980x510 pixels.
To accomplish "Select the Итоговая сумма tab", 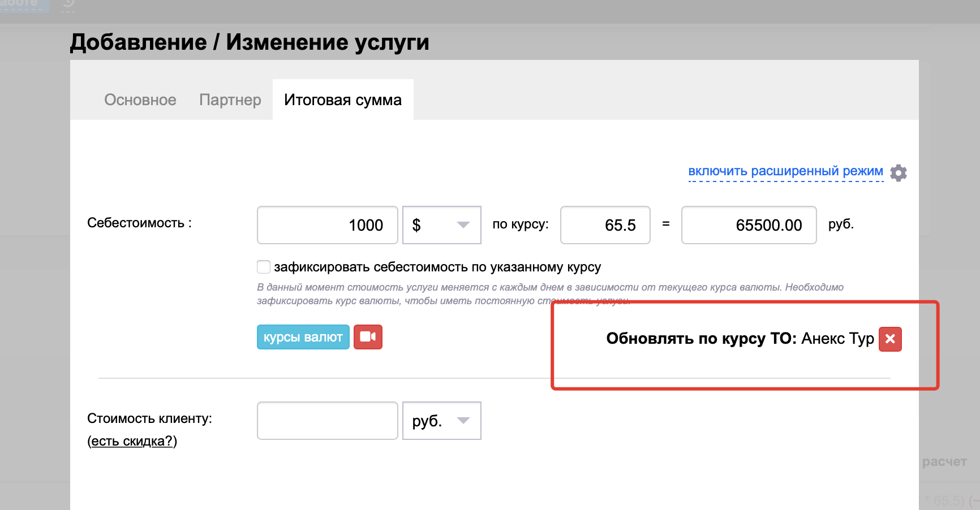I will 343,100.
